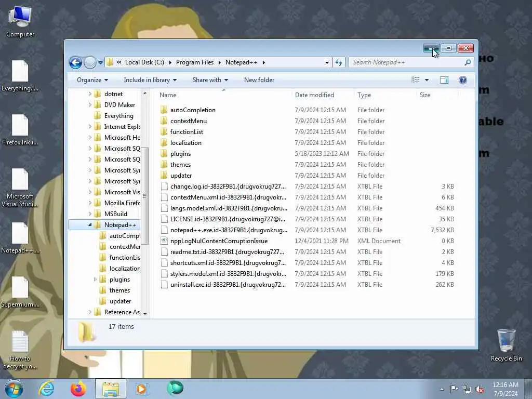The image size is (532, 399).
Task: Click the tree scroll down arrow
Action: click(x=145, y=314)
